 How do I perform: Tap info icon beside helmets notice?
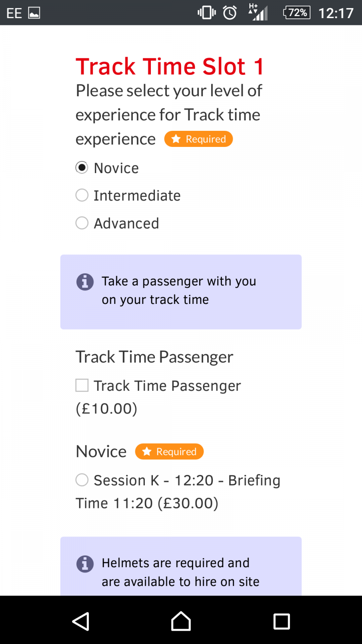pos(85,564)
